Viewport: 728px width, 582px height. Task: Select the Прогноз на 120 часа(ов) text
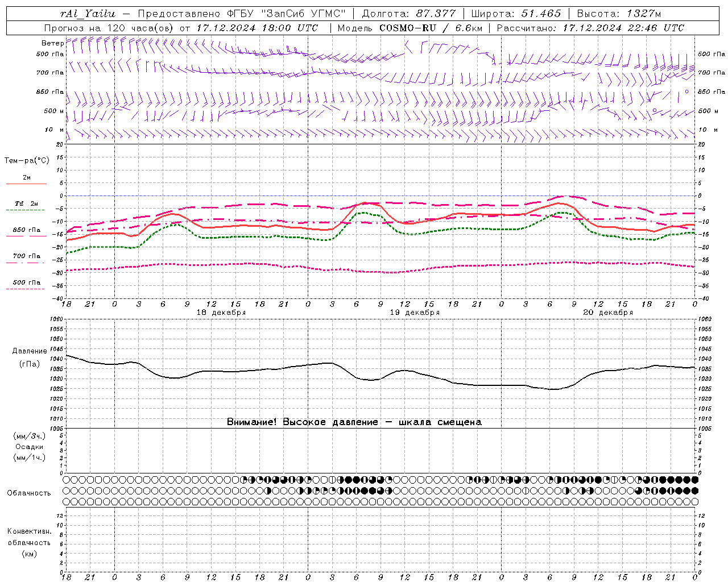109,28
